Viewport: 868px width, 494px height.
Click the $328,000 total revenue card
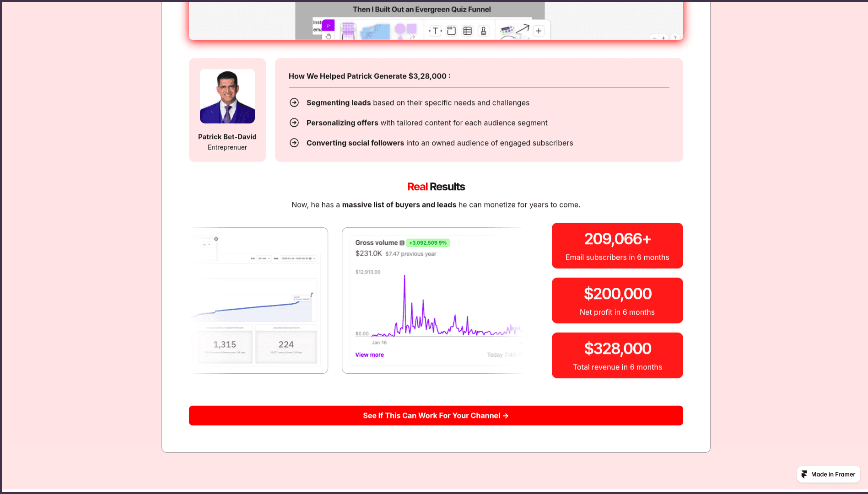(617, 355)
